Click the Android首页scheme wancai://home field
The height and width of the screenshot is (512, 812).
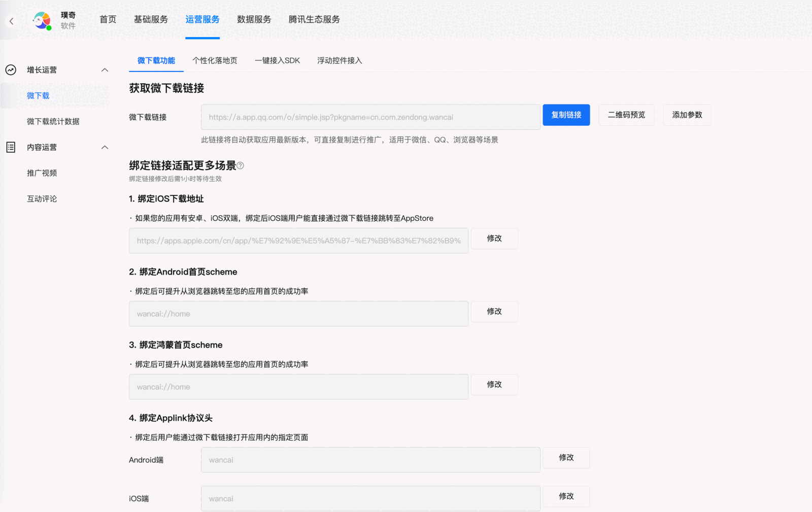298,314
